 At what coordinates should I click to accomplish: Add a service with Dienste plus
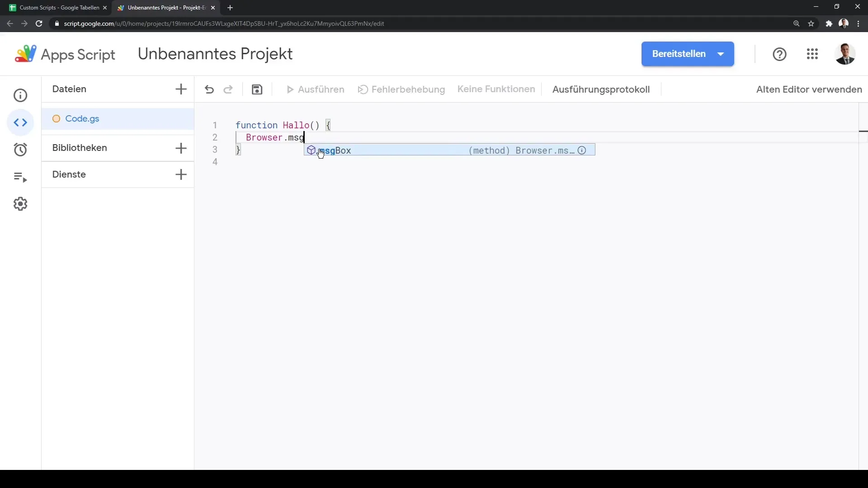tap(181, 174)
